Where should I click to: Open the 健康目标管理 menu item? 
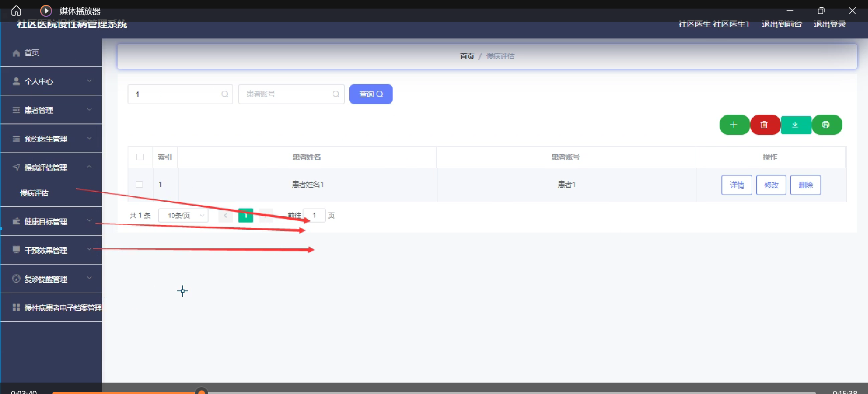(52, 222)
